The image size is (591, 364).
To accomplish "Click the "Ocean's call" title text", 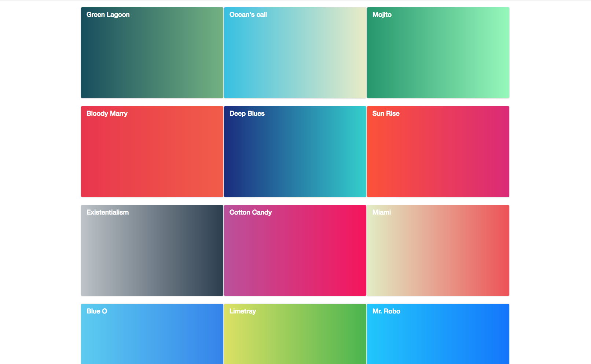I will tap(248, 15).
